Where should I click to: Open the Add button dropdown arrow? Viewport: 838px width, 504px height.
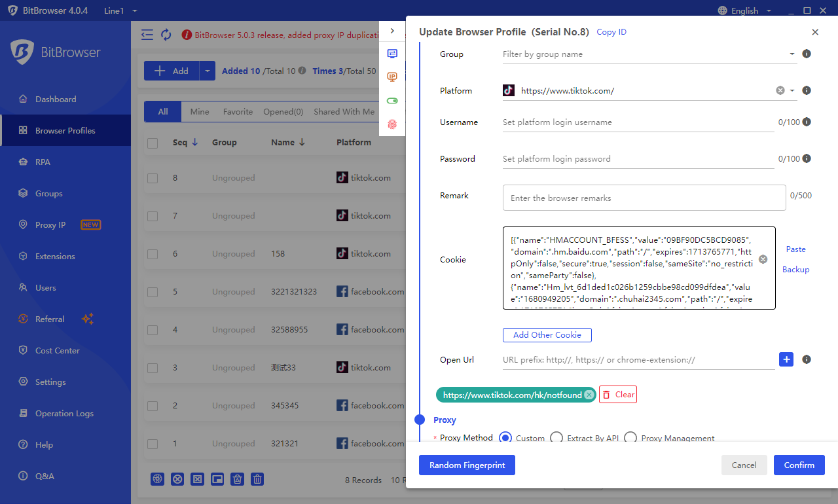click(208, 71)
